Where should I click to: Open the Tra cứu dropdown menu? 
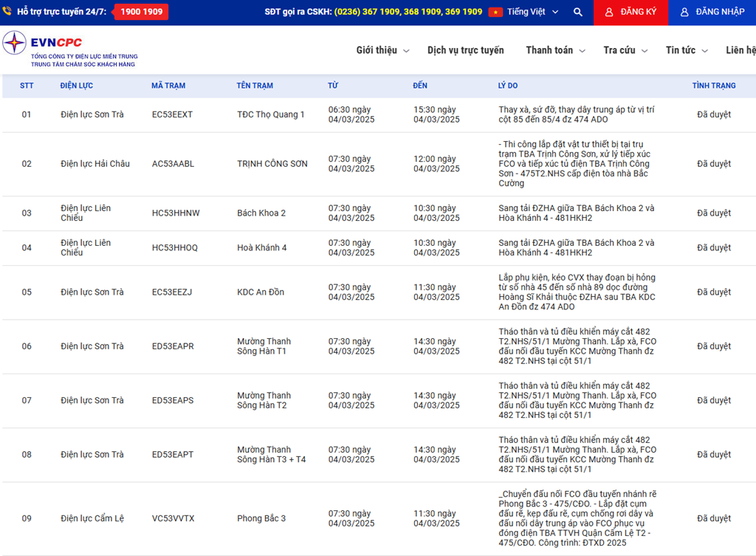[x=625, y=50]
